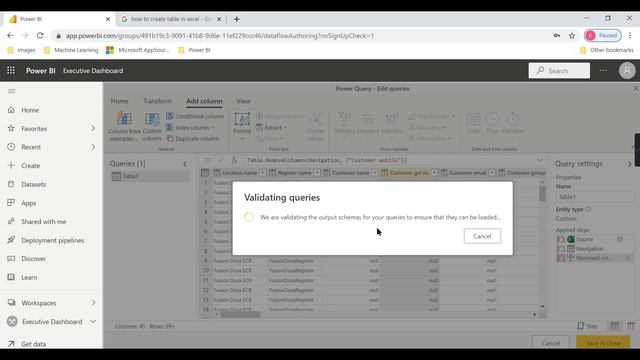This screenshot has height=360, width=640.
Task: Open the Customer email column filter
Action: click(492, 173)
